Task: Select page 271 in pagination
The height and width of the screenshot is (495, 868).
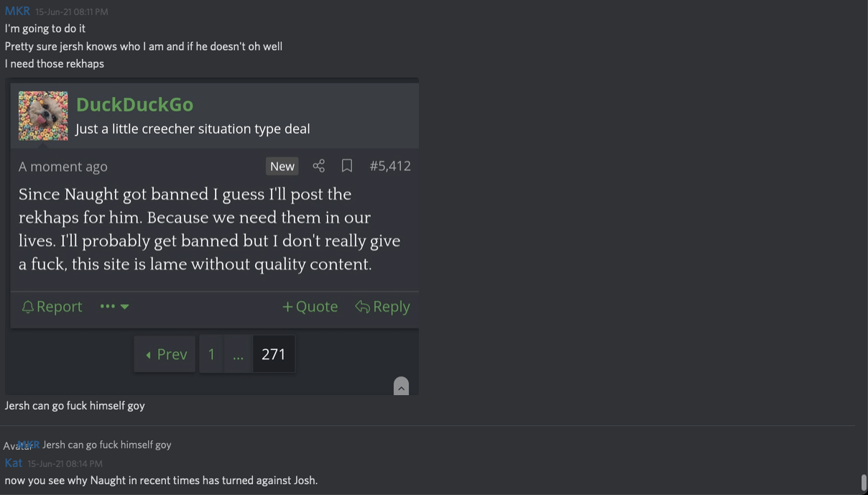Action: point(273,354)
